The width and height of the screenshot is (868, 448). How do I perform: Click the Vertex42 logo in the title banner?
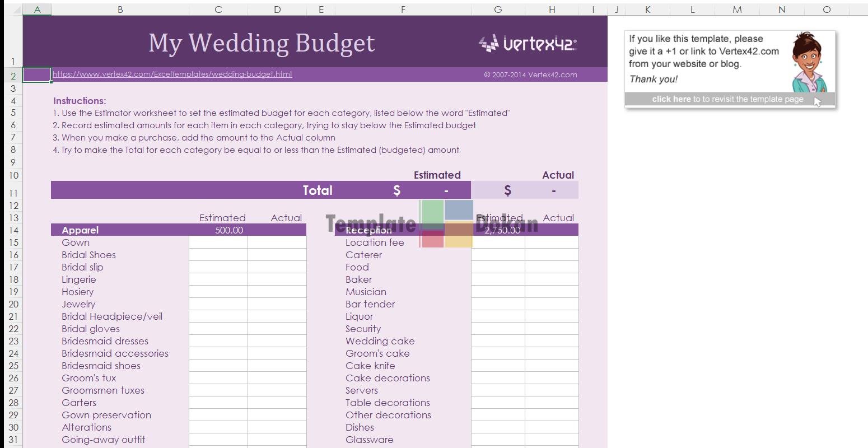point(528,44)
